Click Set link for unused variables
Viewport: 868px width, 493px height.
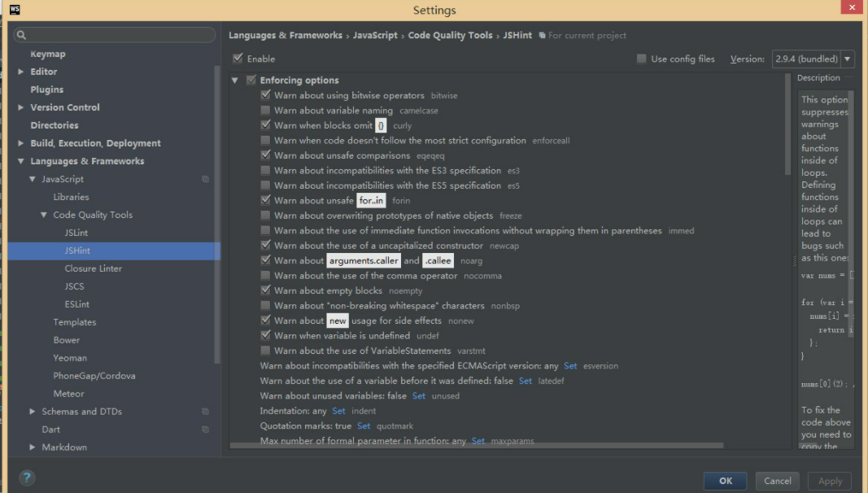point(419,395)
